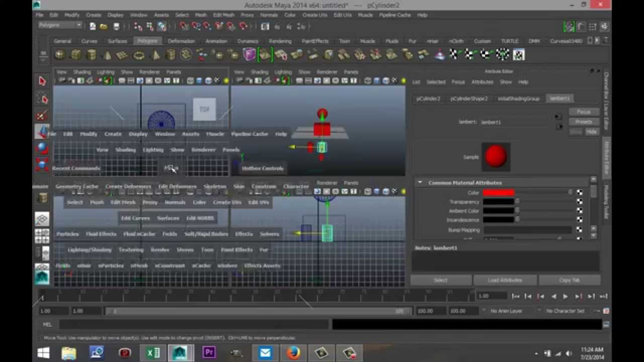Toggle the Channel Box / Layer Editor tab
Screen dimensions: 644x362
[x=606, y=102]
